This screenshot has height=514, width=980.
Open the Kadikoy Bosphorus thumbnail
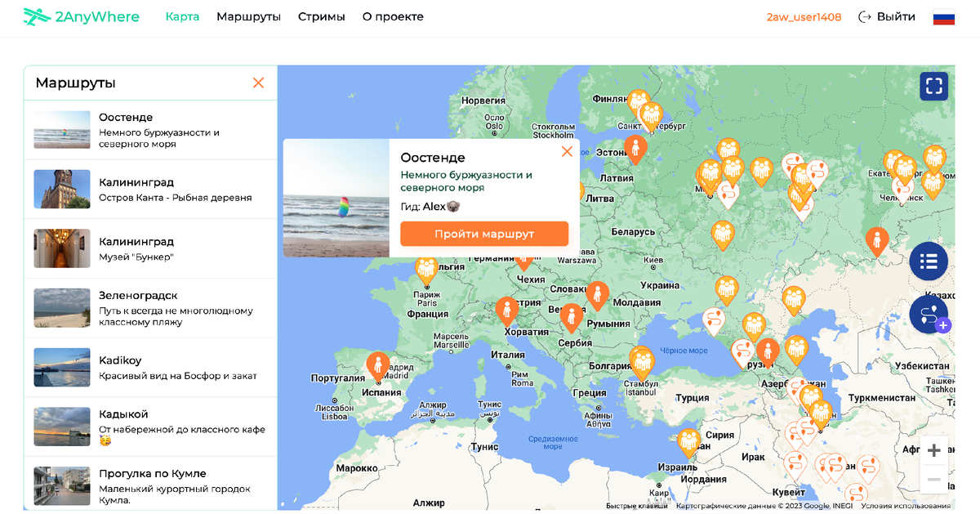pos(62,368)
